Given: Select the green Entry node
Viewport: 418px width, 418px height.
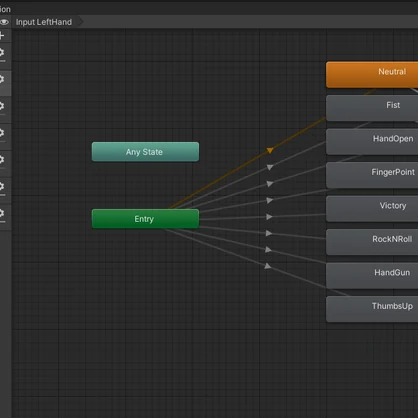Looking at the screenshot, I should coord(145,219).
